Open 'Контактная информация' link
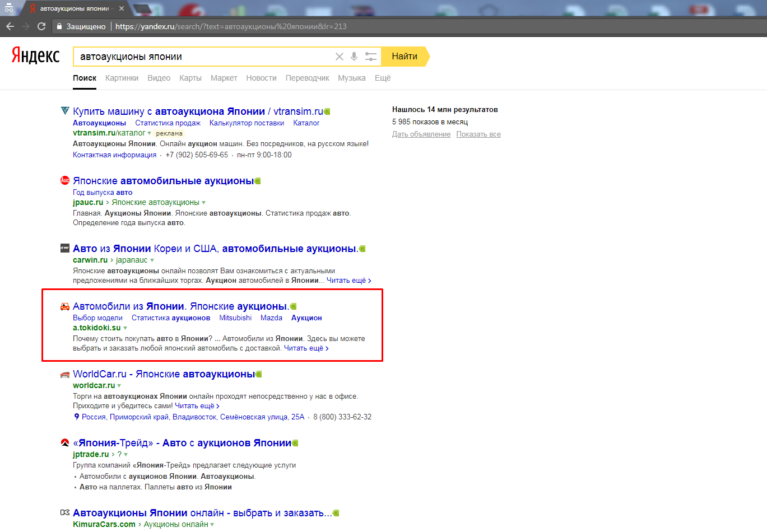The image size is (767, 532). (114, 155)
